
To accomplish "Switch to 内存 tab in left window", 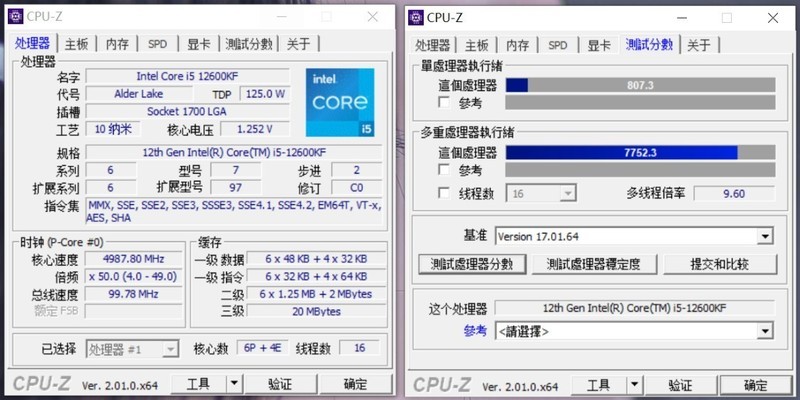I will [x=117, y=44].
